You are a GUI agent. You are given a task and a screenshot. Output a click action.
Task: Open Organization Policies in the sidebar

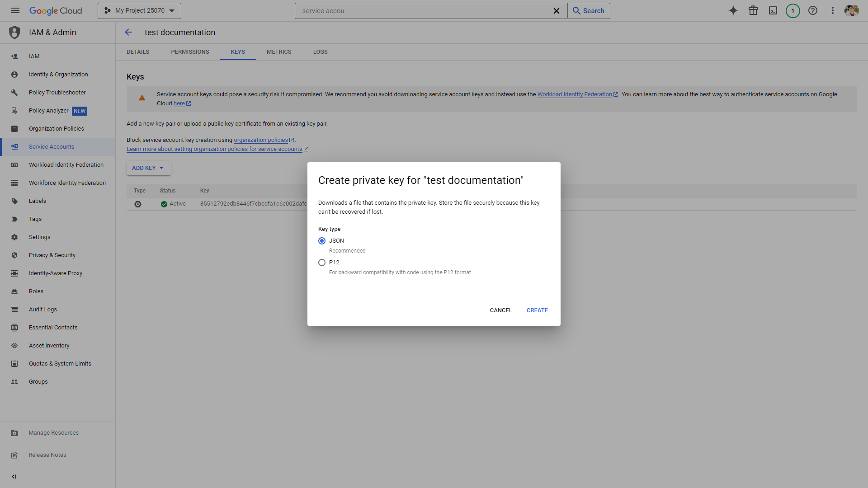point(58,129)
